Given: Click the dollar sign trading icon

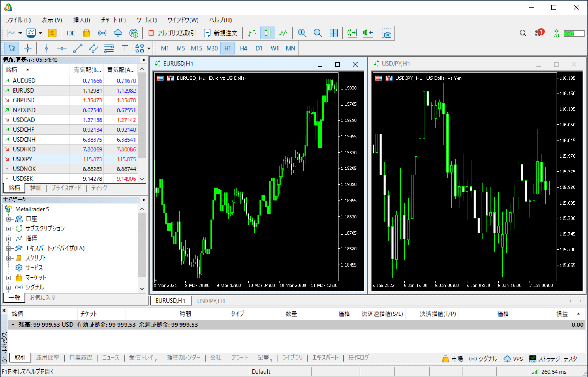Looking at the screenshot, I should pyautogui.click(x=52, y=33).
